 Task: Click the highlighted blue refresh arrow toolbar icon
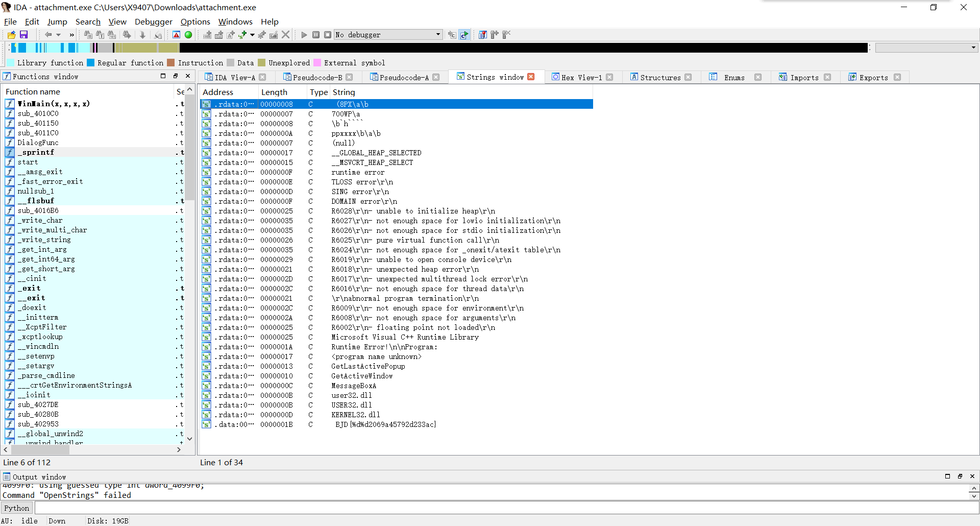pos(464,35)
